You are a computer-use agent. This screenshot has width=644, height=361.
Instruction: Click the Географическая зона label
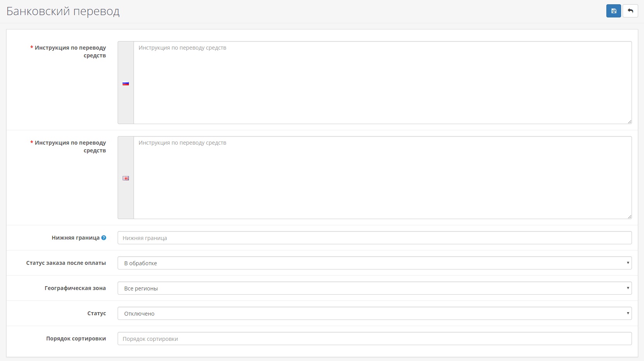[75, 288]
